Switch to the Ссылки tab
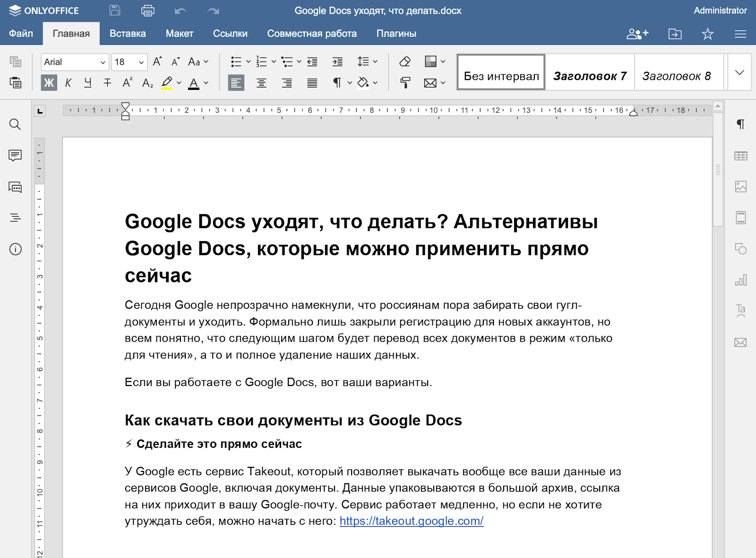The width and height of the screenshot is (756, 558). click(x=230, y=34)
